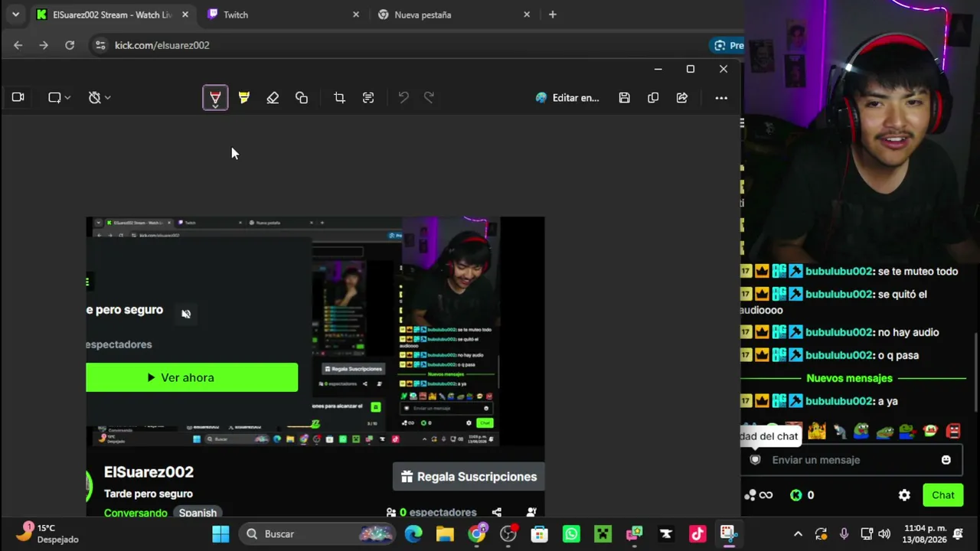The image size is (980, 551).
Task: Save the snip with the floppy disk icon
Action: coord(625,98)
